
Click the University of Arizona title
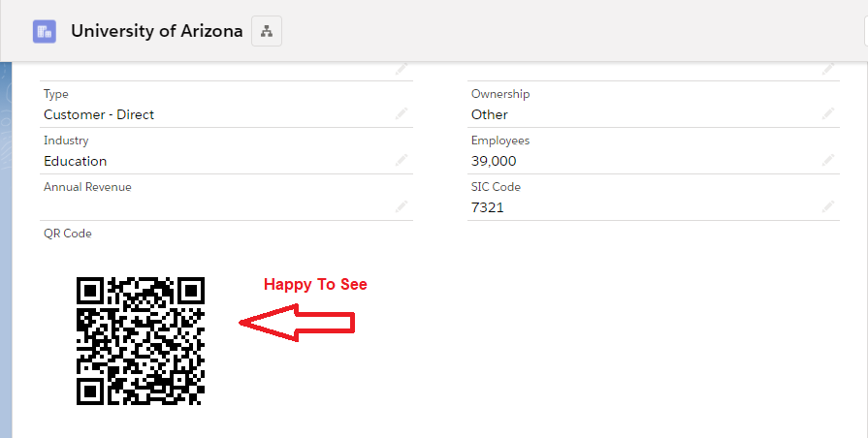coord(157,31)
